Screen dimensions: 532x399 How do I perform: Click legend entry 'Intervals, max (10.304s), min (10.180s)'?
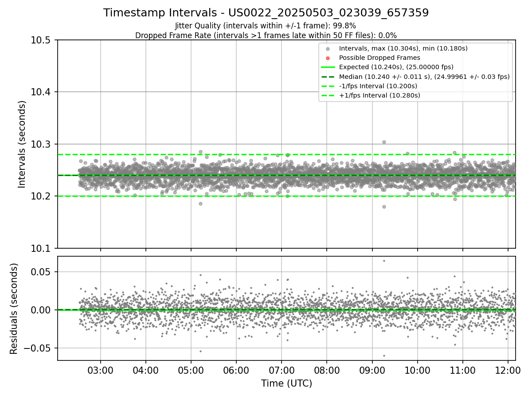point(403,48)
